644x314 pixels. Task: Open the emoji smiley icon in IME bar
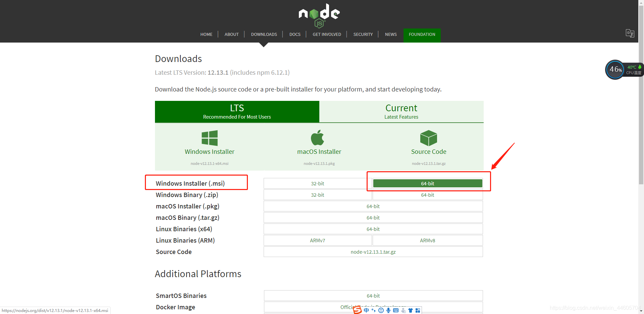[381, 310]
